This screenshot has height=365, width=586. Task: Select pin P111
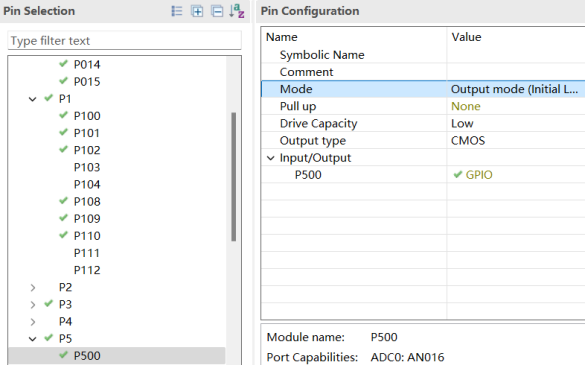point(87,253)
